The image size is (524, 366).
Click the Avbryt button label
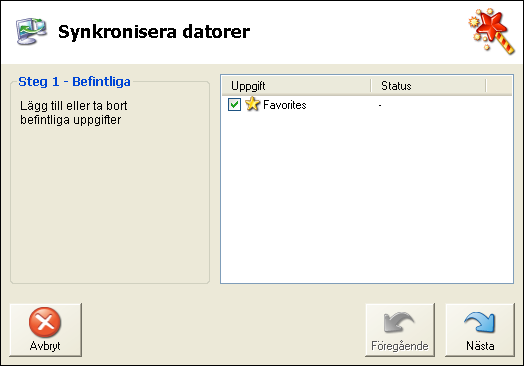pyautogui.click(x=45, y=346)
